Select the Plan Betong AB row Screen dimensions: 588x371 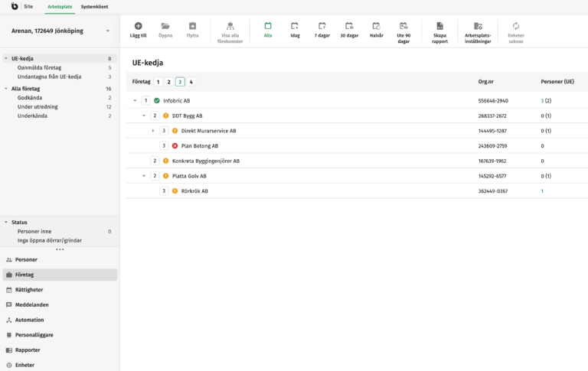tap(200, 145)
